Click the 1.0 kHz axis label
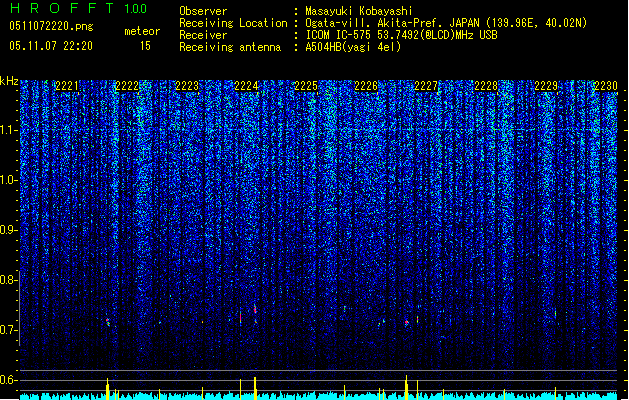 point(9,180)
